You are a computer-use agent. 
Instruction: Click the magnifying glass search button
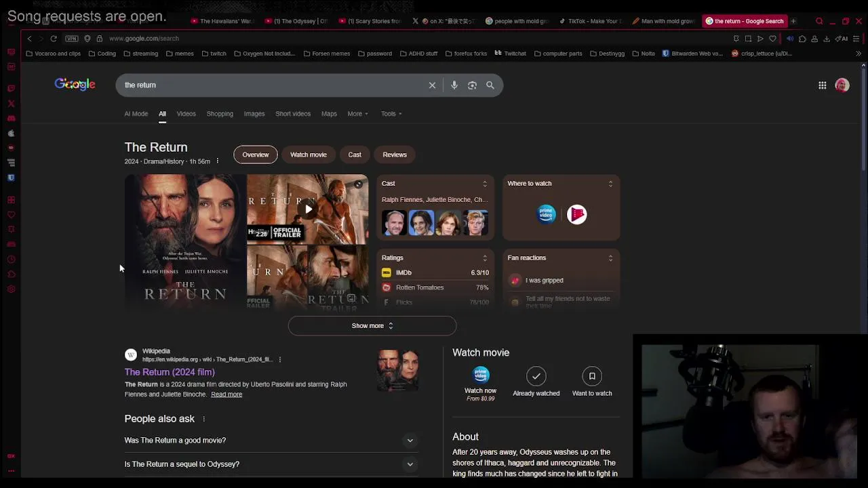pos(490,85)
